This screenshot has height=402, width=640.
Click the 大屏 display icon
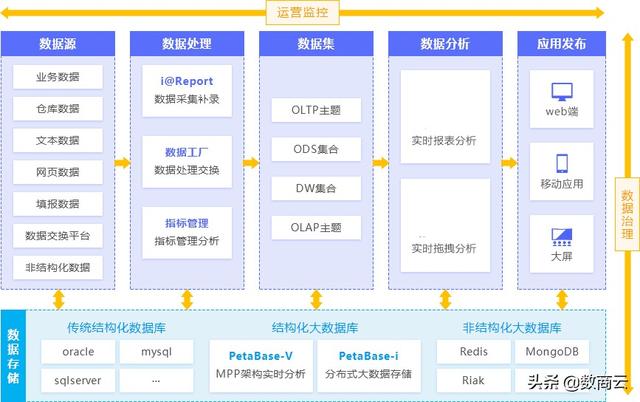tap(562, 237)
